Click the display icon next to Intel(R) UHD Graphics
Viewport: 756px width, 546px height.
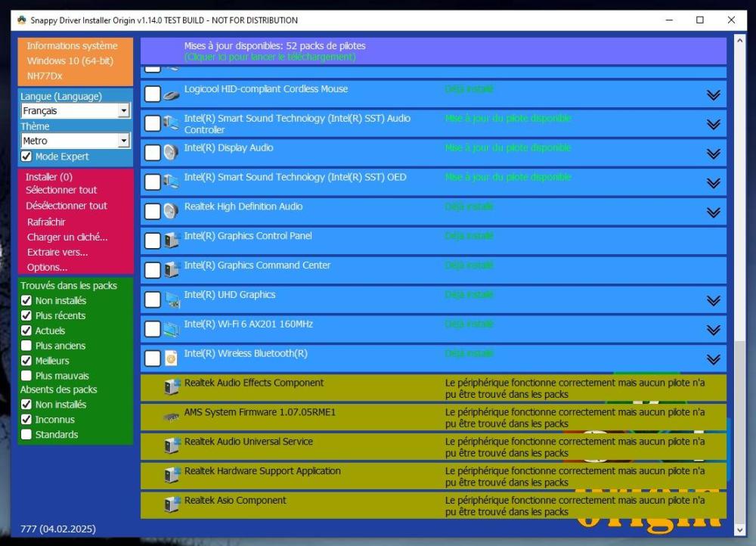pyautogui.click(x=172, y=300)
